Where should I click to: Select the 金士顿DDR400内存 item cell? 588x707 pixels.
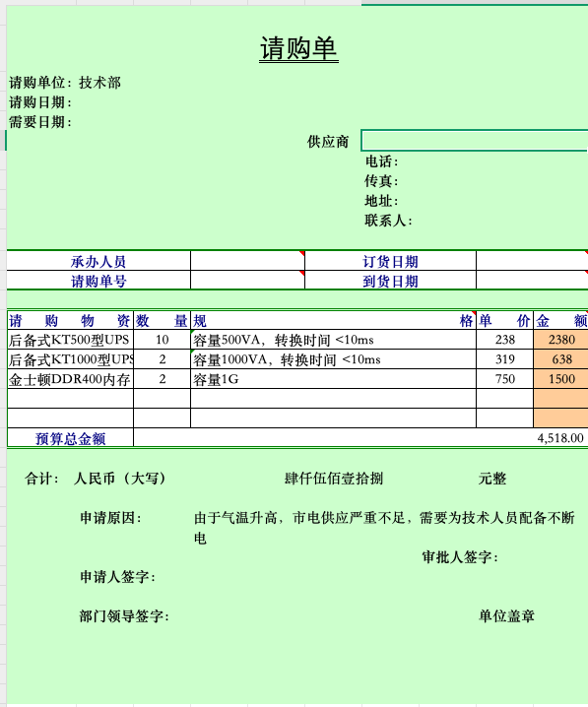(x=70, y=379)
